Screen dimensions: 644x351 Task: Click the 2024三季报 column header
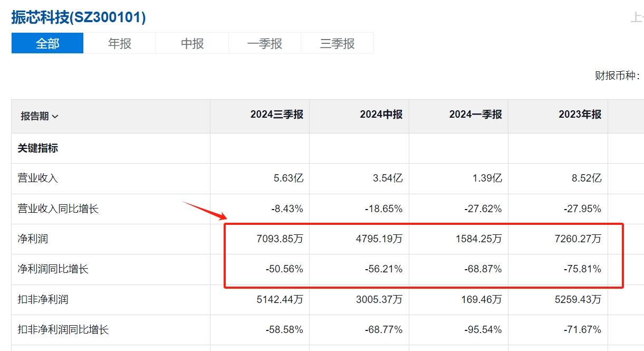pyautogui.click(x=277, y=115)
